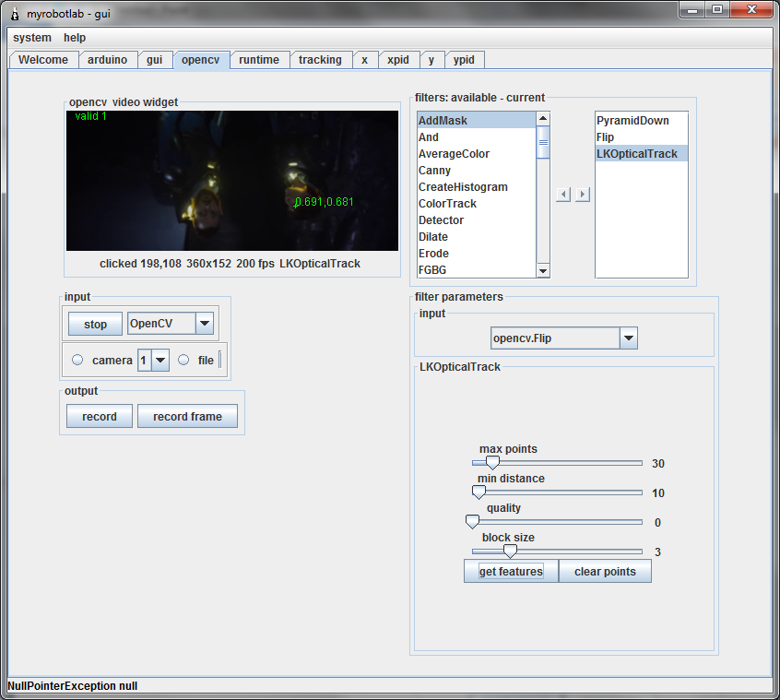
Task: Select the FGBG filter
Action: [x=477, y=269]
